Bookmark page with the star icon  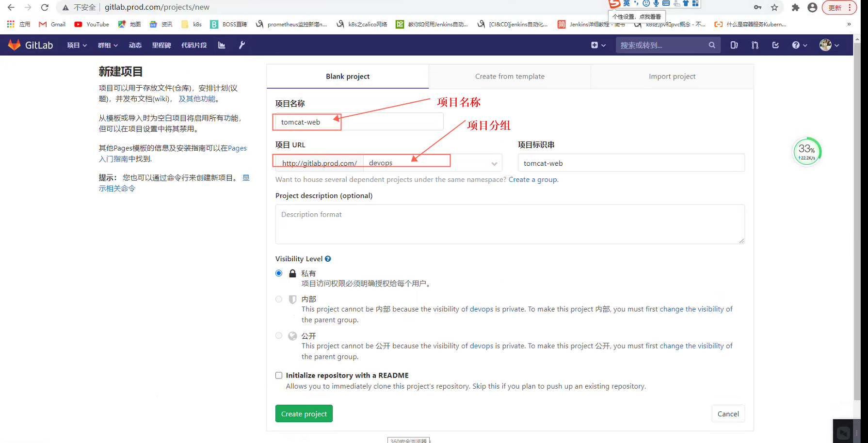point(774,7)
